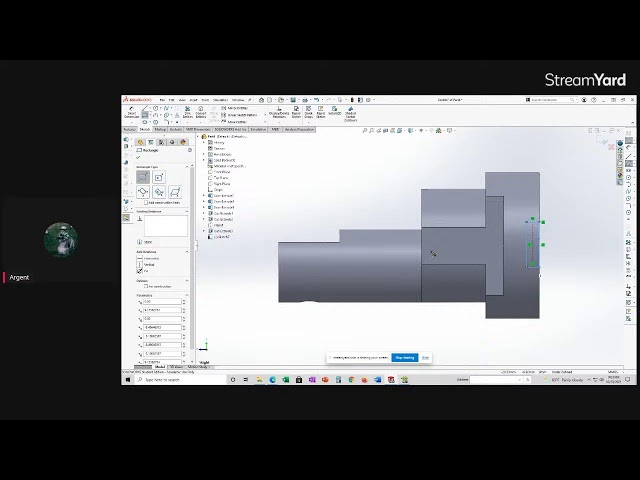Click the Convert Entities tool
The height and width of the screenshot is (480, 640).
[200, 112]
